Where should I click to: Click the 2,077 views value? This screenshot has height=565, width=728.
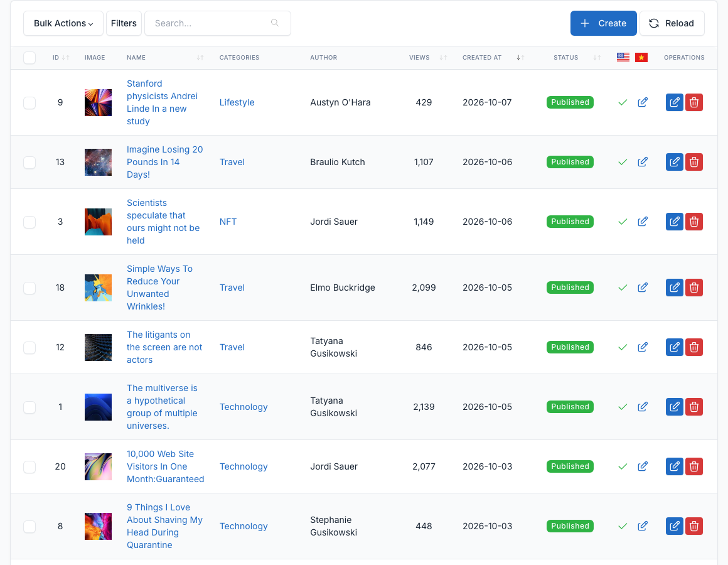(x=424, y=466)
